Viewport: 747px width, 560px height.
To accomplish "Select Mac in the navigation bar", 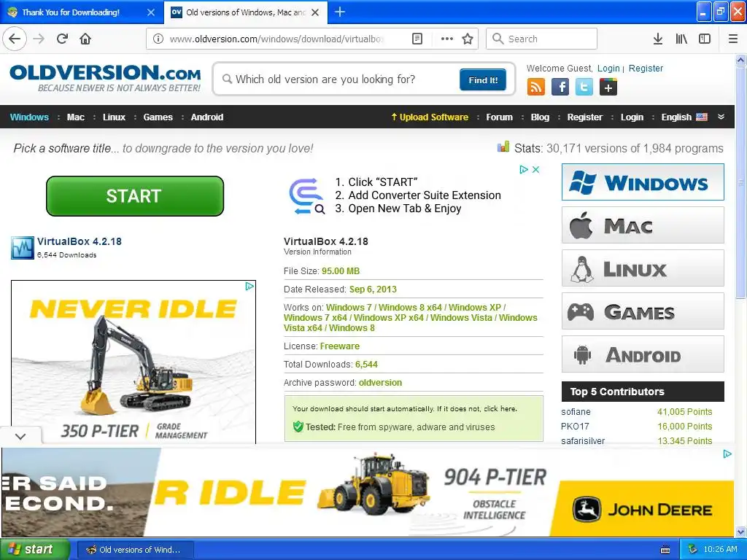I will pos(75,117).
